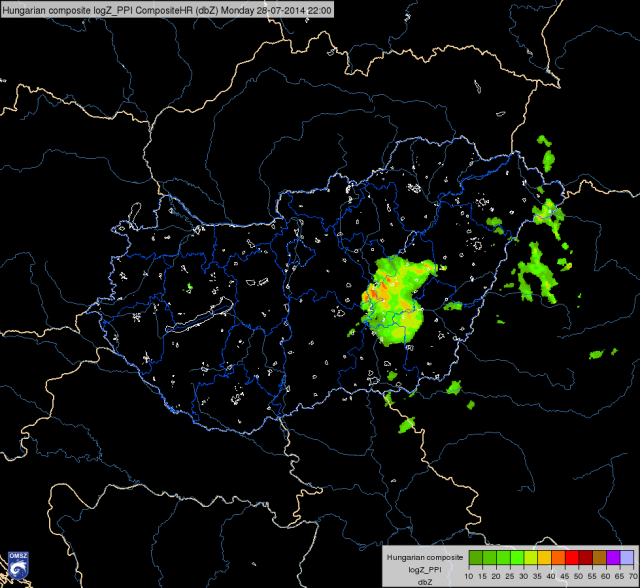Select the dark red 50–55 dBZ legend swatch
640x588 pixels.
pyautogui.click(x=586, y=558)
